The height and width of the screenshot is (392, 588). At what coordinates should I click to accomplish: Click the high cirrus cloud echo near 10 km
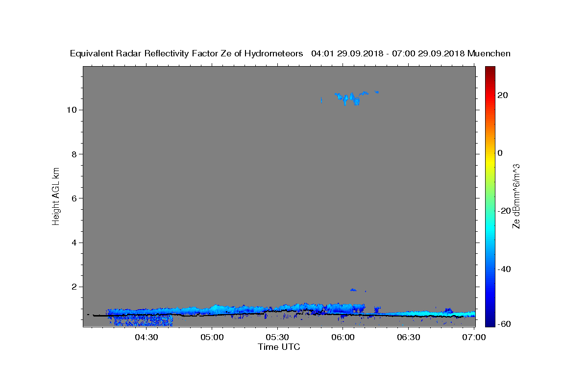pos(352,98)
